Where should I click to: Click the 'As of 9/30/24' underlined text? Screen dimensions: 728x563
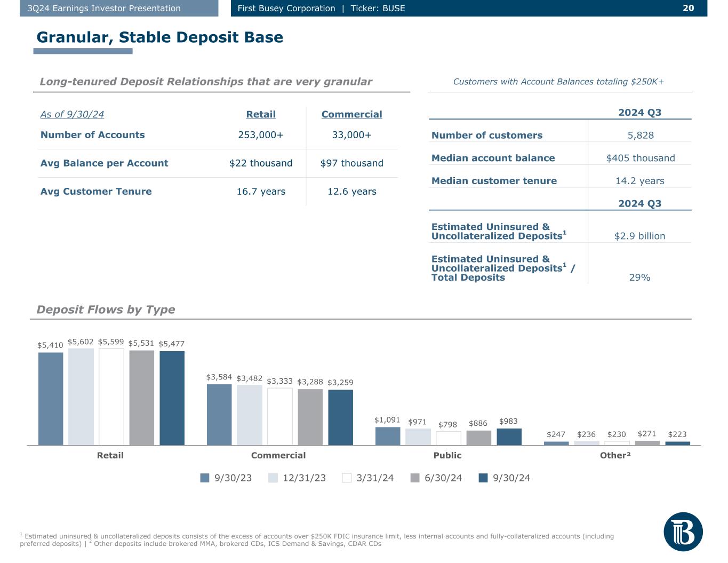coord(72,114)
